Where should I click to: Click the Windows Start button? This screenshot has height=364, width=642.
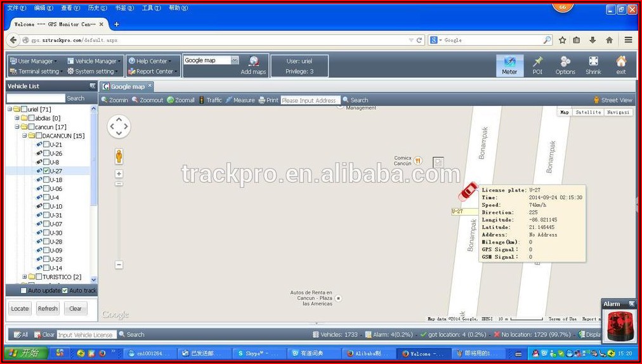click(26, 353)
